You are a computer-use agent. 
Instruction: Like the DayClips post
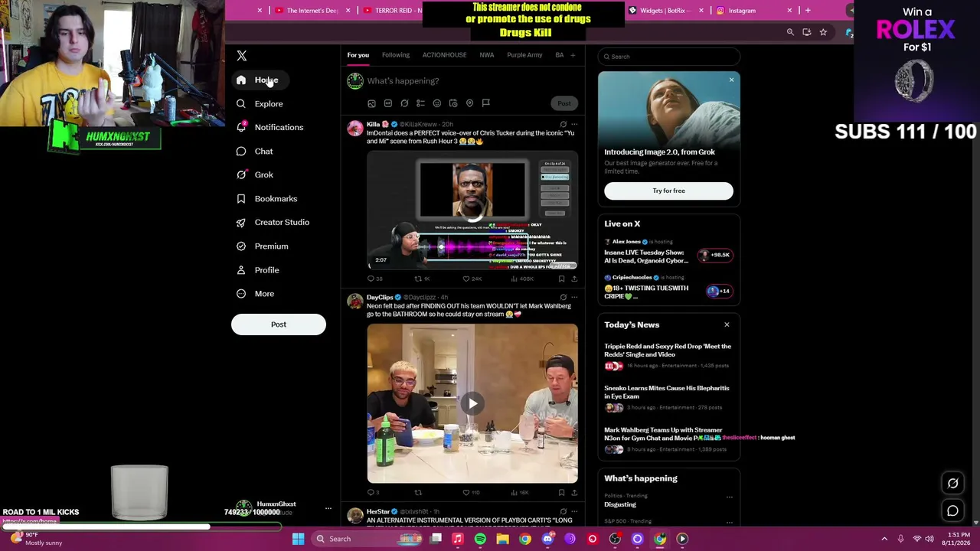[471, 492]
